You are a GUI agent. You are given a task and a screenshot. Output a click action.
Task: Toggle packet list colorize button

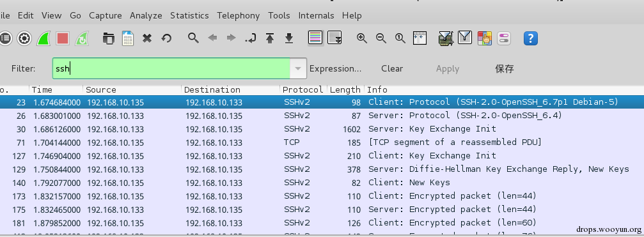coord(315,38)
